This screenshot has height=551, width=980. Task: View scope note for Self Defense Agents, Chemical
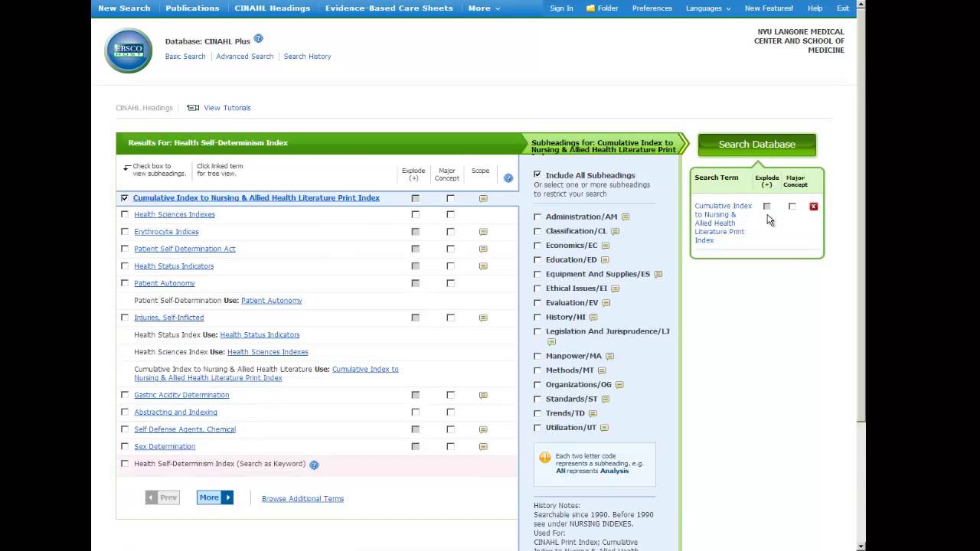483,429
